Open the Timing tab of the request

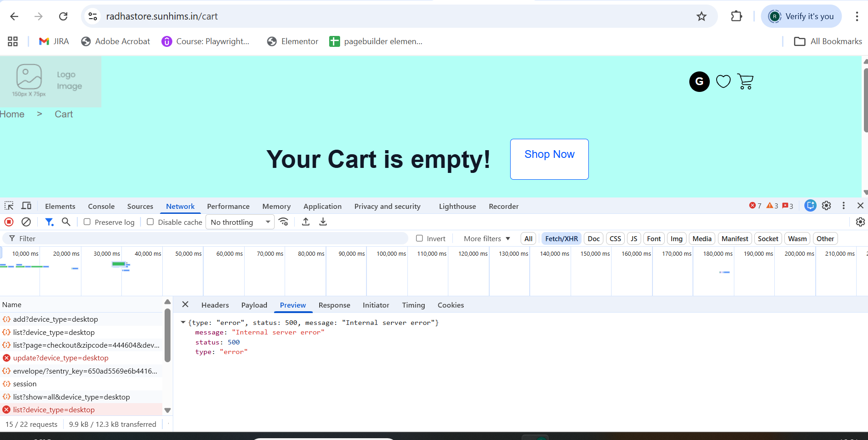click(x=413, y=305)
